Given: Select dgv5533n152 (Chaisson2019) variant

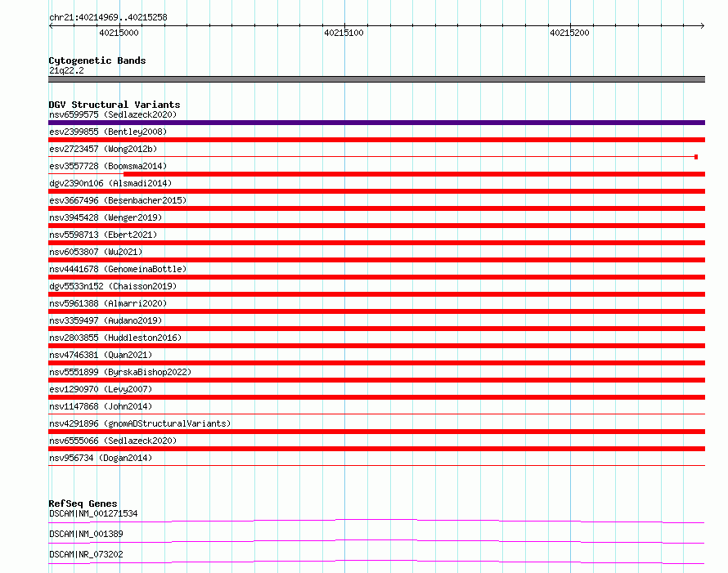Looking at the screenshot, I should pyautogui.click(x=113, y=286).
